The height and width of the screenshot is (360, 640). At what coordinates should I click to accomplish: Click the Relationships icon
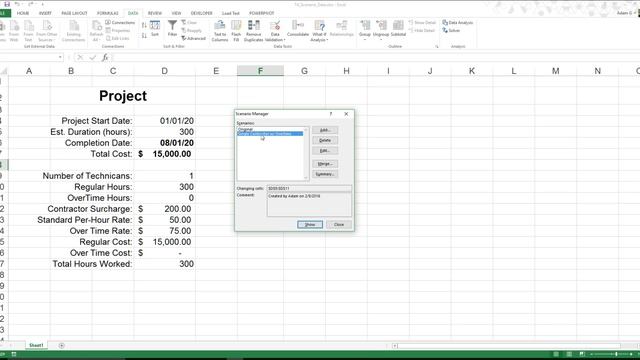pyautogui.click(x=341, y=29)
